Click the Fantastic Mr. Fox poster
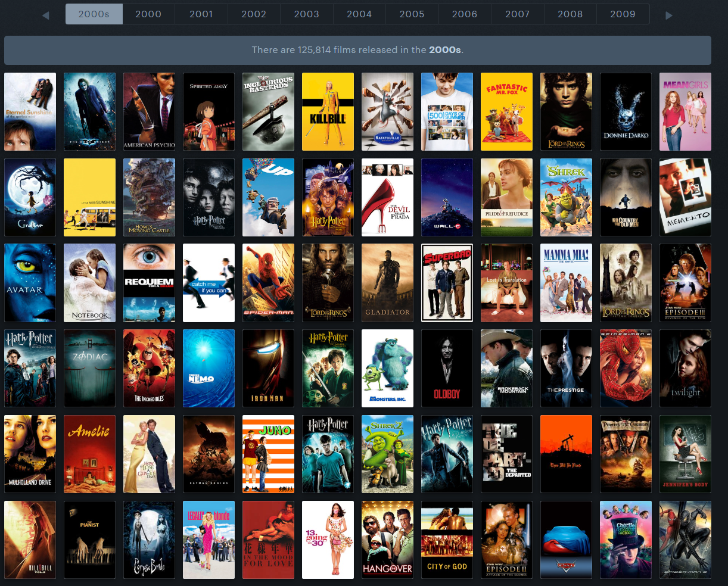728x586 pixels. [506, 112]
